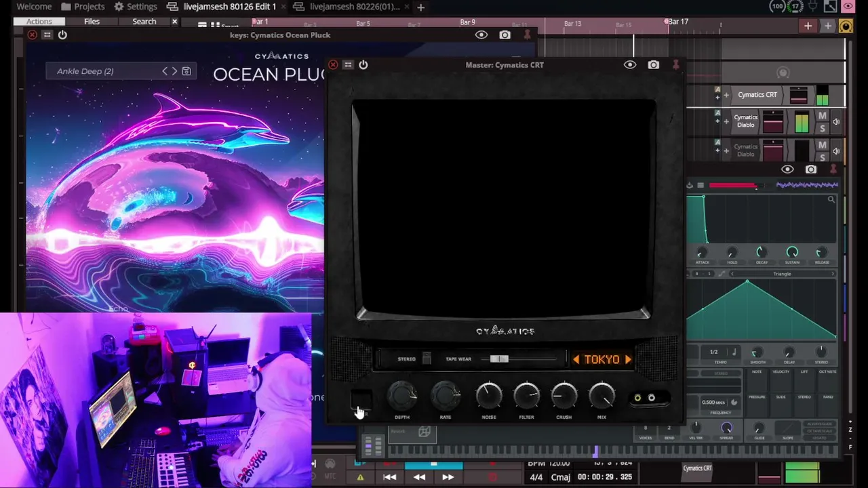Screen dimensions: 868x488
Task: Switch to livejamsesh 80226(01) tab
Action: tap(347, 7)
